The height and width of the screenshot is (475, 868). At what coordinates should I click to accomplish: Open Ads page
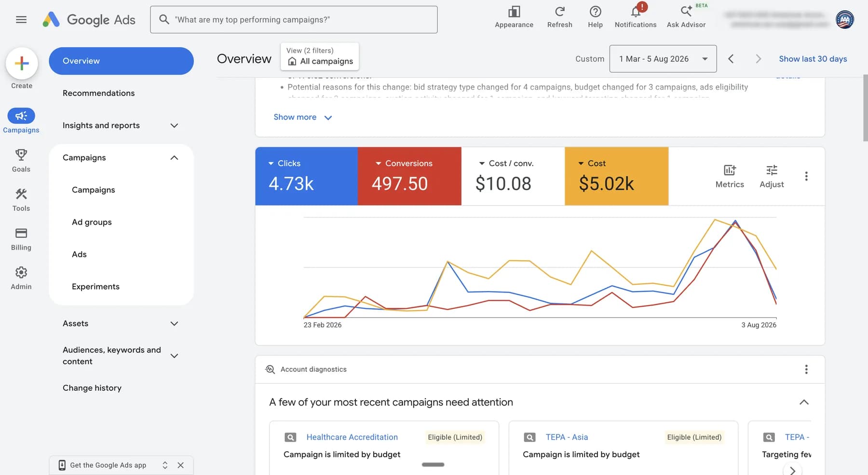click(x=79, y=254)
